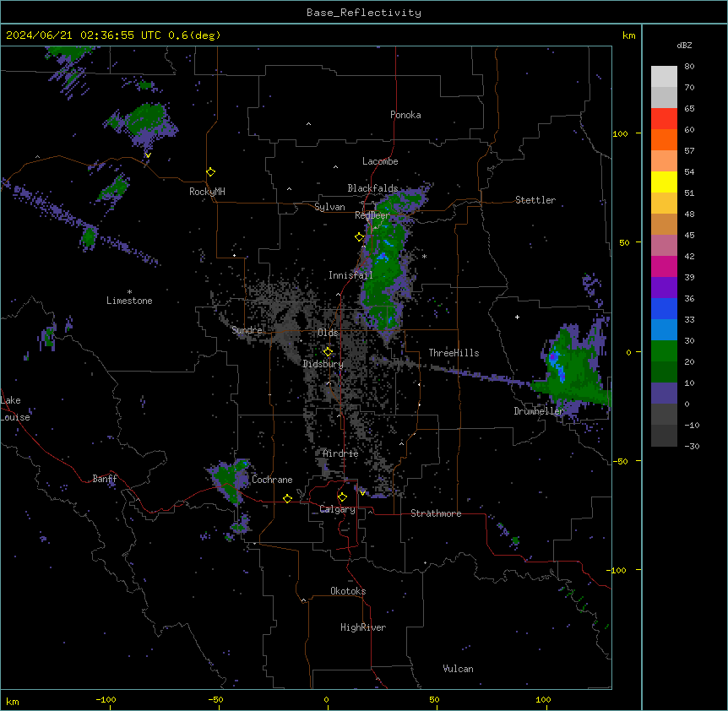Click the Base_Reflectivity title text
The image size is (728, 711).
364,13
